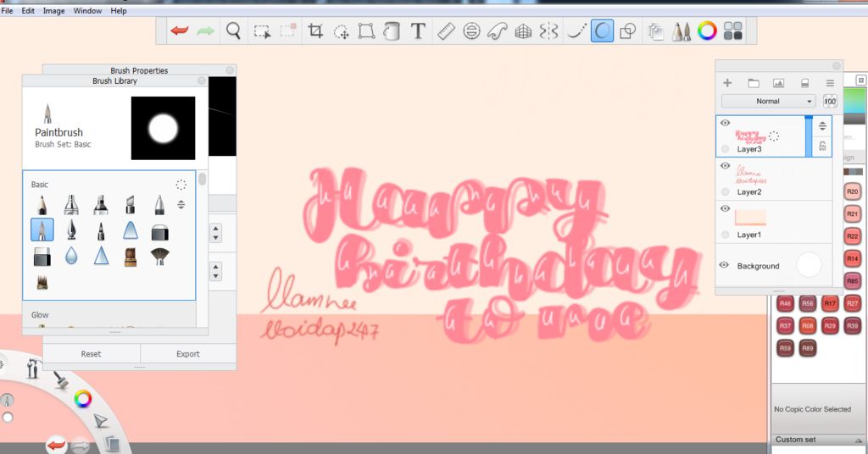Select the water-drop Blur brush
The height and width of the screenshot is (454, 868).
pos(71,256)
